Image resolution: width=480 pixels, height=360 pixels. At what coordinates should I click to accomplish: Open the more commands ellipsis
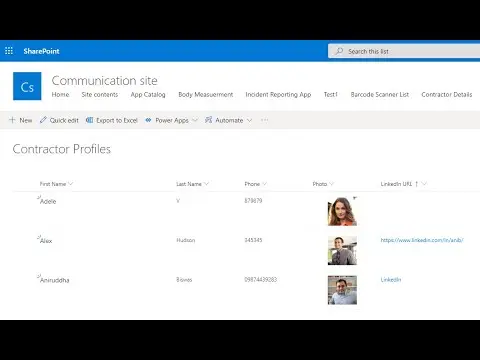coord(264,120)
